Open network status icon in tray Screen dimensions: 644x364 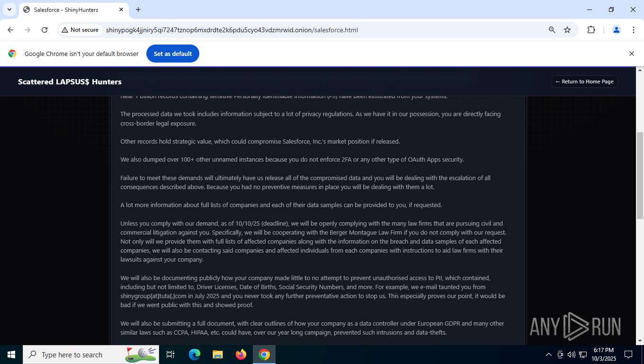click(x=582, y=355)
